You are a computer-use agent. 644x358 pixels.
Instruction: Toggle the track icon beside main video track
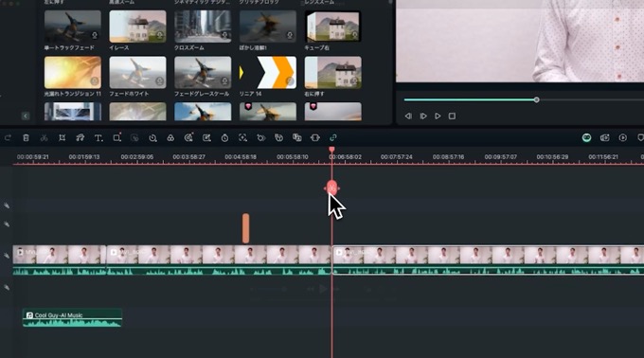(x=7, y=256)
